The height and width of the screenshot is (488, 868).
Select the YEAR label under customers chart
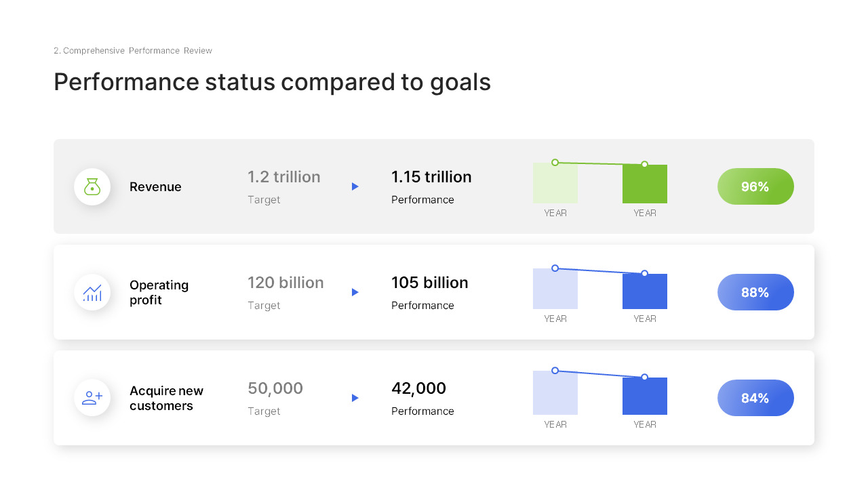pyautogui.click(x=555, y=424)
